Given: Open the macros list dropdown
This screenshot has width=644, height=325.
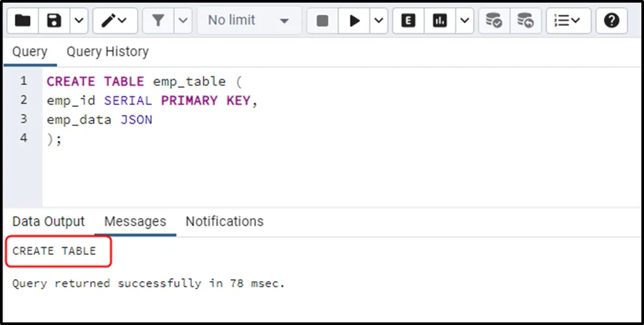Looking at the screenshot, I should click(x=567, y=21).
